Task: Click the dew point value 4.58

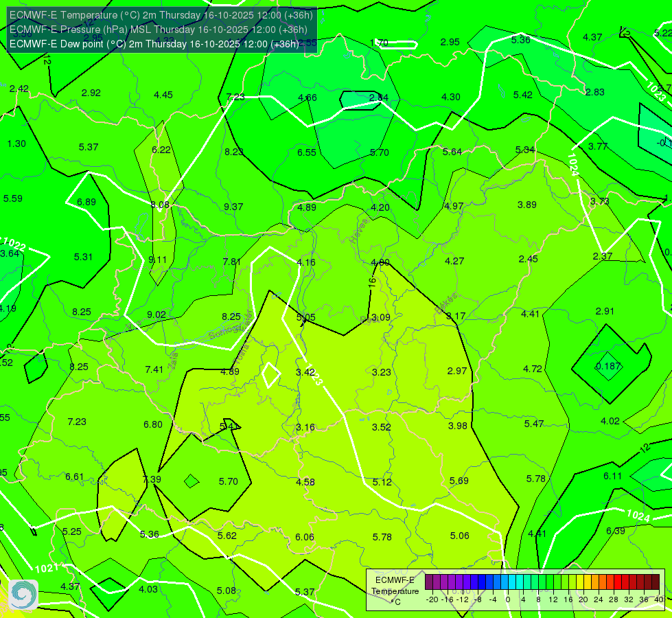Action: click(x=305, y=481)
